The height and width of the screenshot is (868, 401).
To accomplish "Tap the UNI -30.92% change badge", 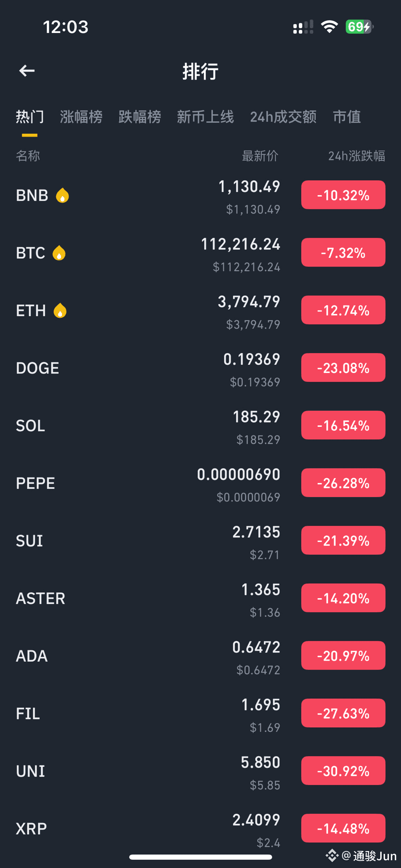I will point(343,771).
